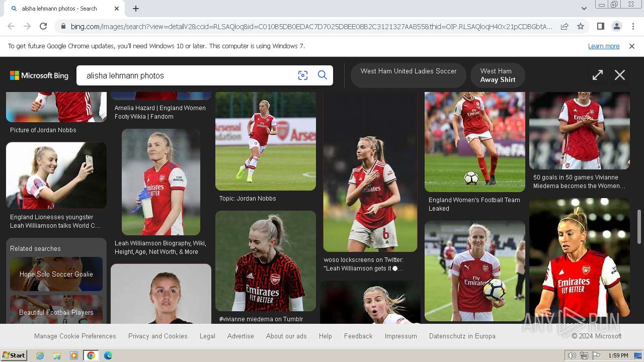The height and width of the screenshot is (362, 644).
Task: Open the Microsoft Bing logo
Action: [39, 75]
